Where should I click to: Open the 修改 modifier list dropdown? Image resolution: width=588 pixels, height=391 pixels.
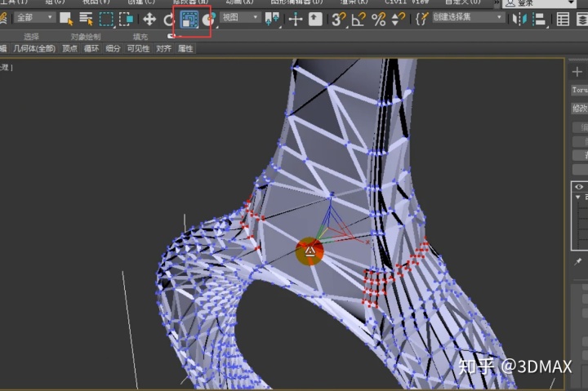[579, 109]
